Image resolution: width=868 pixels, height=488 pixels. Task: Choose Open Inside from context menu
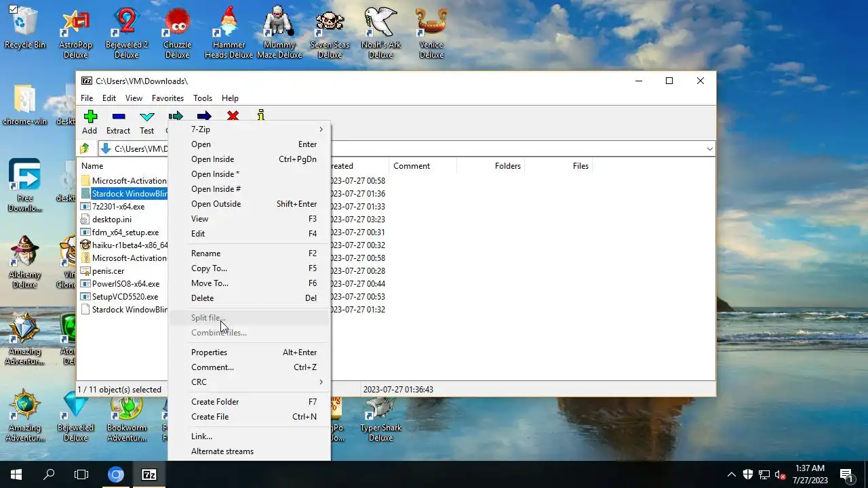pos(249,159)
